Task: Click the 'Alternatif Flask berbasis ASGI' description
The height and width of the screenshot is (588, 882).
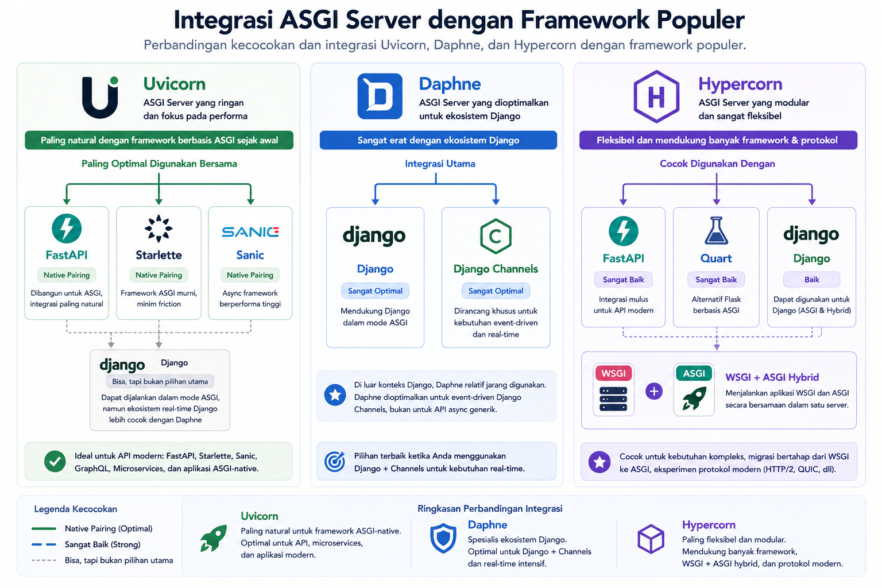Action: (x=716, y=305)
